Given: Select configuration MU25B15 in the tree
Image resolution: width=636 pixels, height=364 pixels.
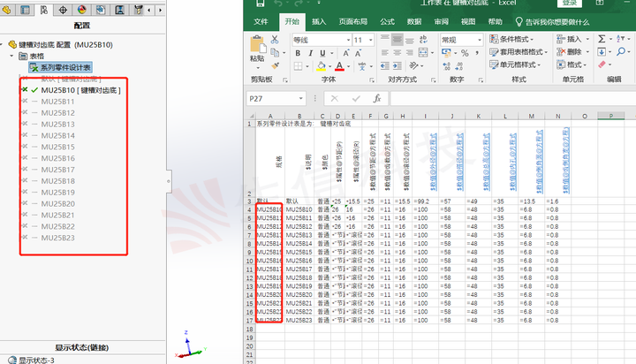Looking at the screenshot, I should pos(58,147).
